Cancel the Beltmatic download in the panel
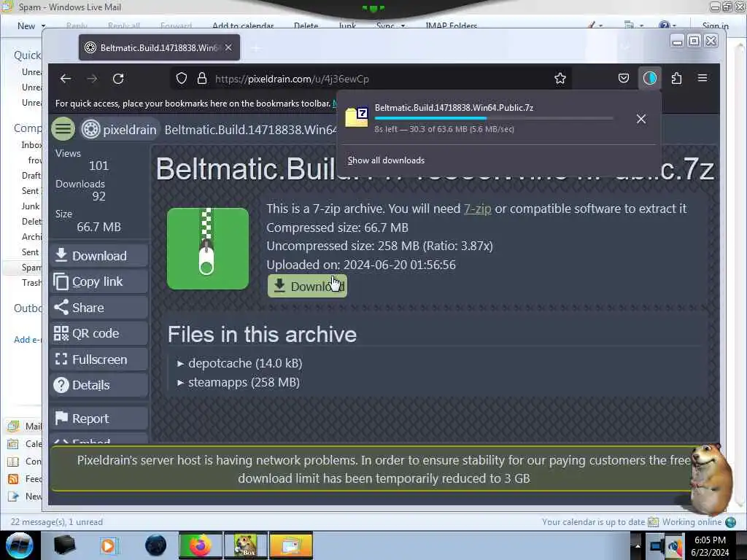 (x=641, y=119)
